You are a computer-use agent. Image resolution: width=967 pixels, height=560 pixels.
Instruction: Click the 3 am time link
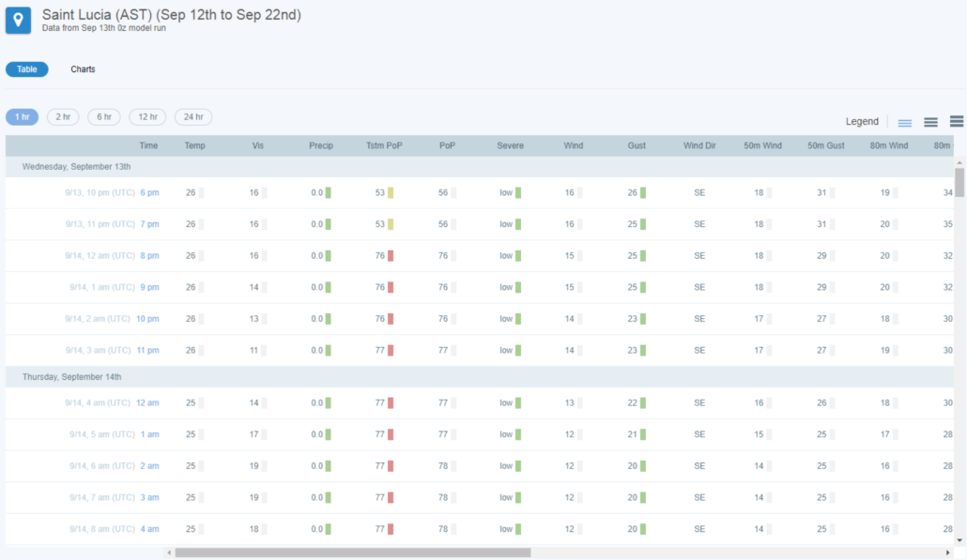click(149, 497)
